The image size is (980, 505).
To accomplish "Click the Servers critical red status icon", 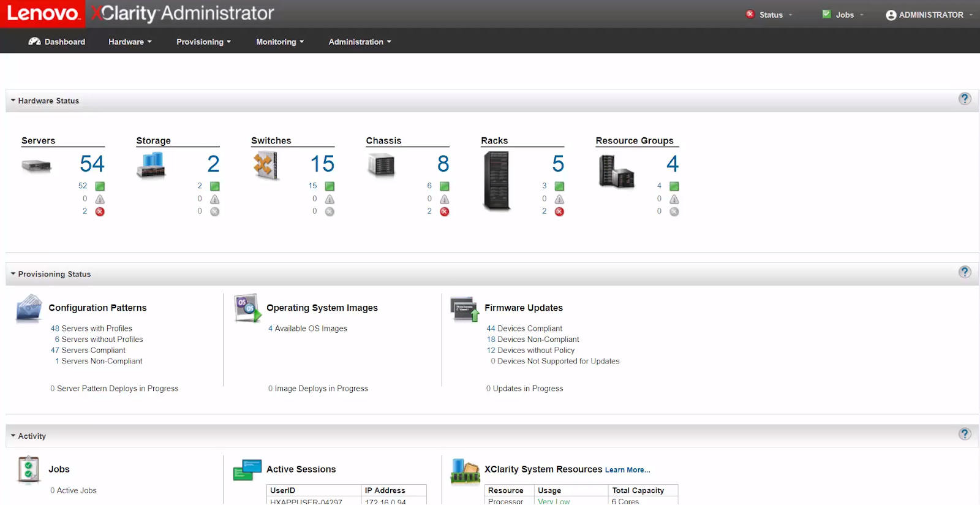I will tap(100, 211).
